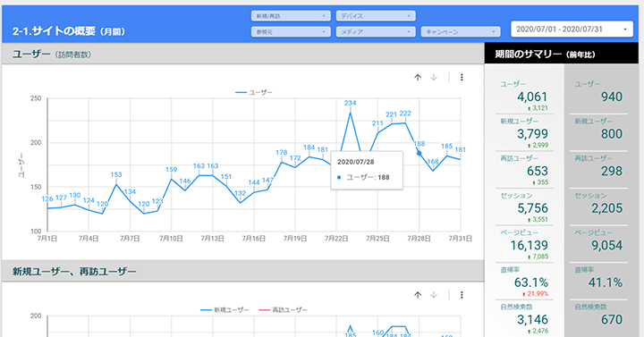This screenshot has height=337, width=644.
Task: Click the 新規ユーザー legend entry in the lower chart
Action: click(x=225, y=309)
